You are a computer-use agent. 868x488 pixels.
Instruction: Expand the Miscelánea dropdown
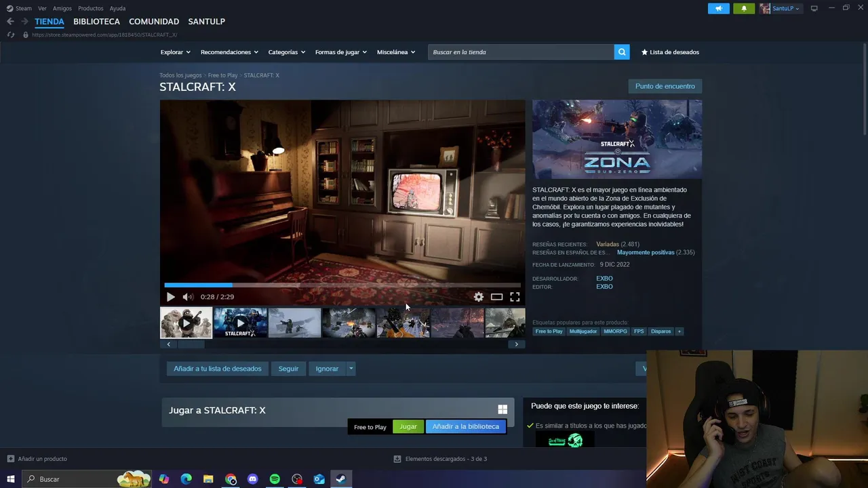tap(396, 52)
